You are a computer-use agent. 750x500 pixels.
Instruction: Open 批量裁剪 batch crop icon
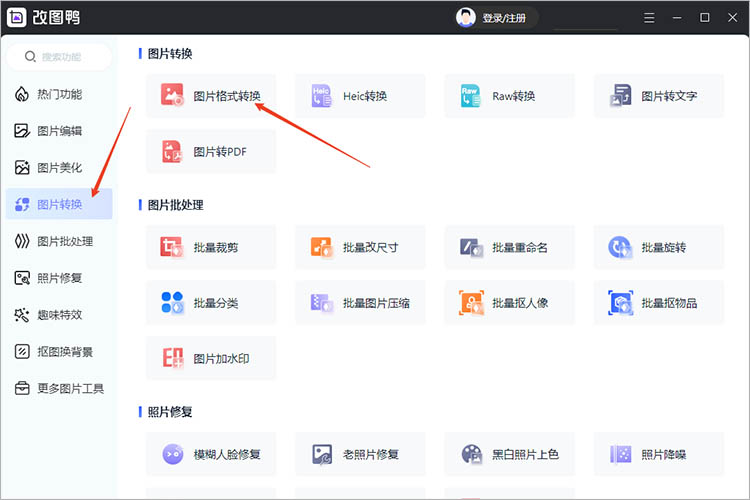click(172, 247)
